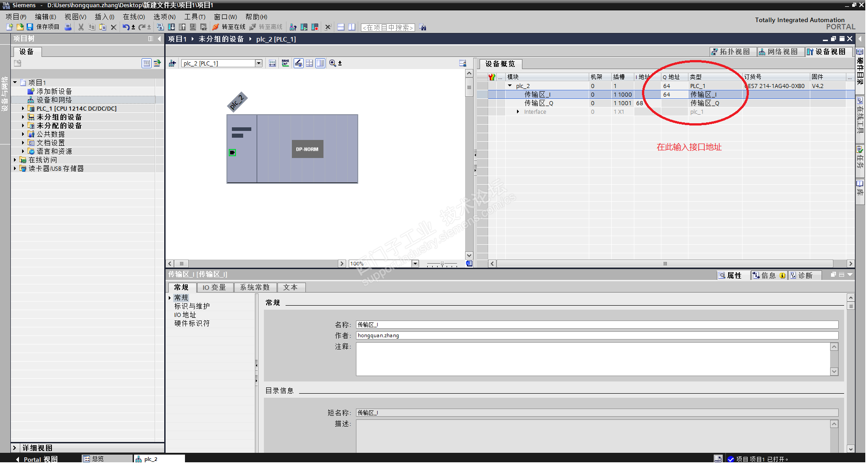Image resolution: width=868 pixels, height=465 pixels.
Task: Click the split editor vertically icon
Action: (x=352, y=27)
